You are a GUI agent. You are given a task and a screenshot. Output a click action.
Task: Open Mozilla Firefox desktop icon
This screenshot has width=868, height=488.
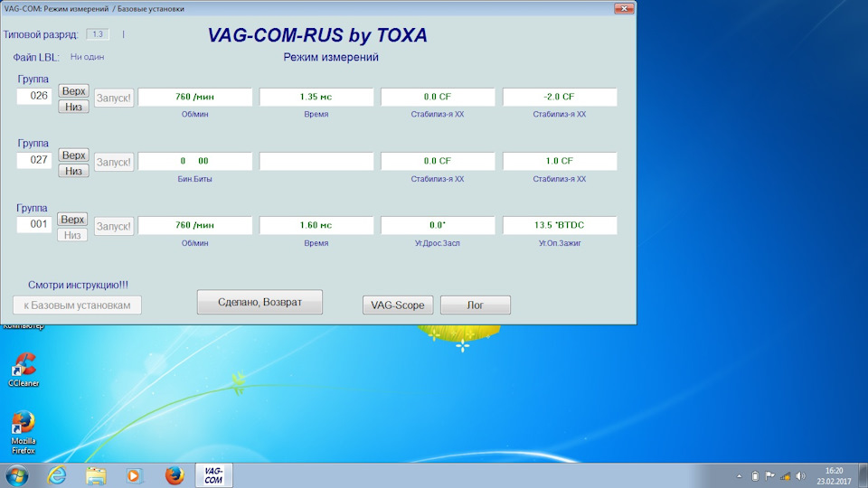(x=24, y=433)
